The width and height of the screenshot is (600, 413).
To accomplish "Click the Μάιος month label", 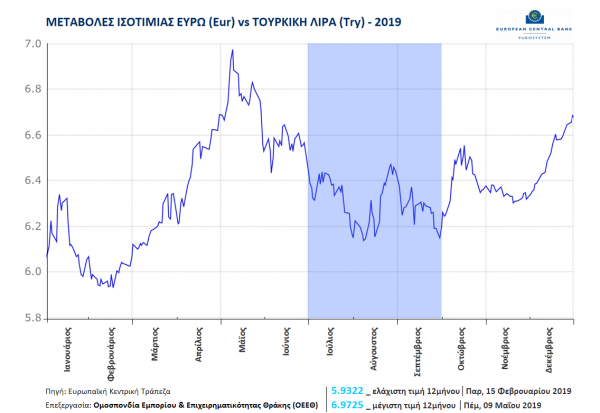I will tap(242, 338).
